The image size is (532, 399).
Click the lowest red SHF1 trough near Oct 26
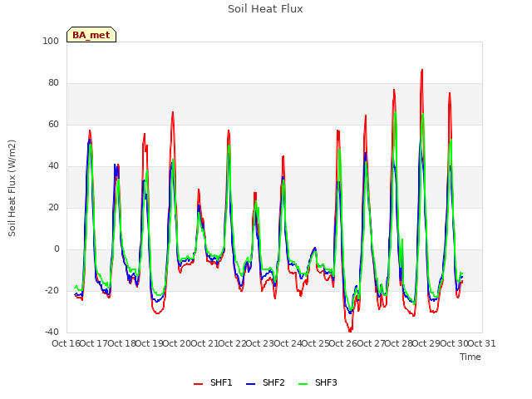(350, 331)
